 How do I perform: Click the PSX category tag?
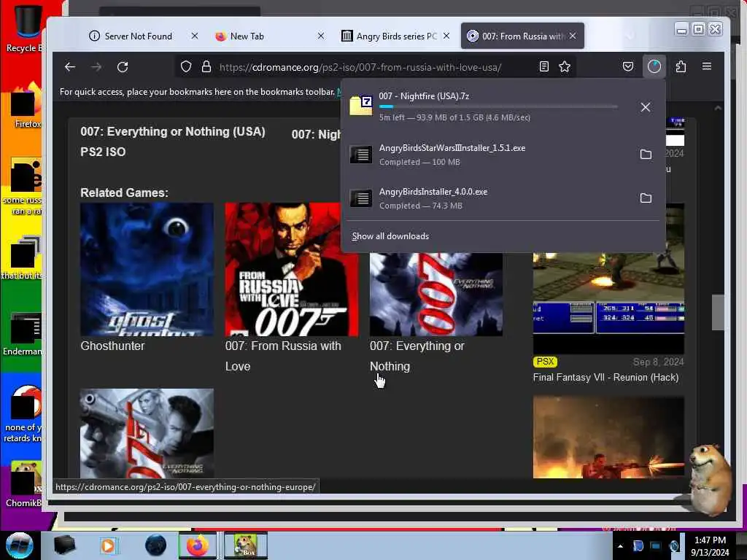(x=545, y=362)
